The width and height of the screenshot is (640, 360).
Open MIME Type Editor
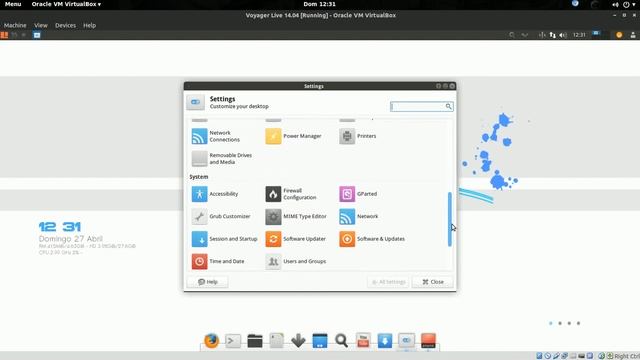pyautogui.click(x=296, y=216)
